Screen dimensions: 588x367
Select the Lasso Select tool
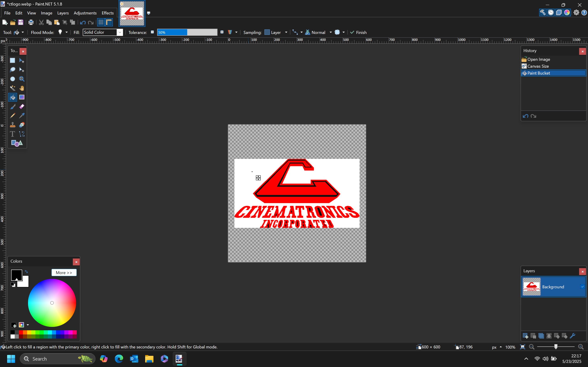[x=12, y=70]
